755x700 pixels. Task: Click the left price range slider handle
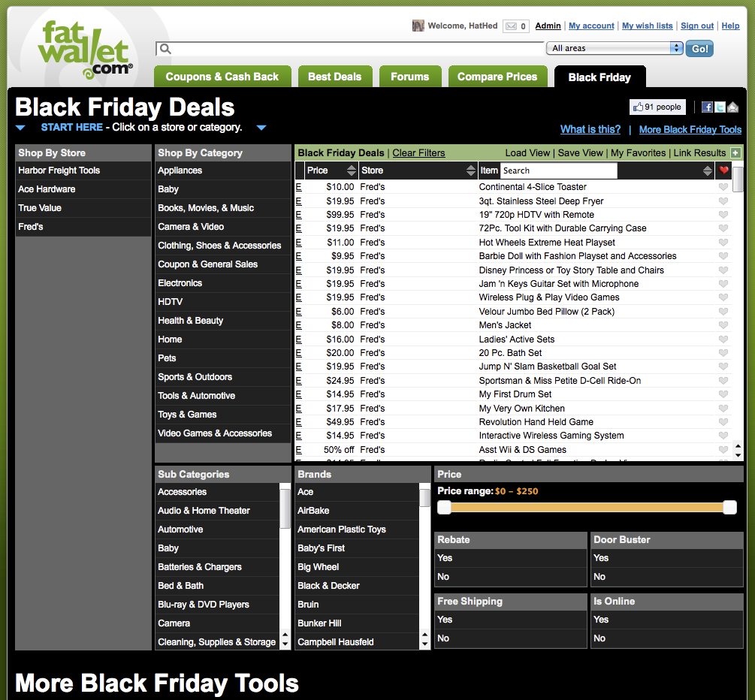(444, 508)
